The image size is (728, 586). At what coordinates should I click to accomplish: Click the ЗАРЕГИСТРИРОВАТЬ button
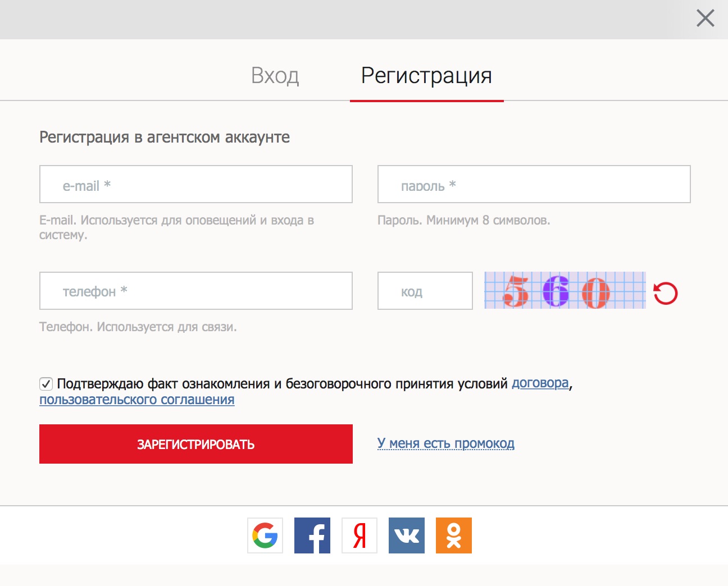click(196, 444)
